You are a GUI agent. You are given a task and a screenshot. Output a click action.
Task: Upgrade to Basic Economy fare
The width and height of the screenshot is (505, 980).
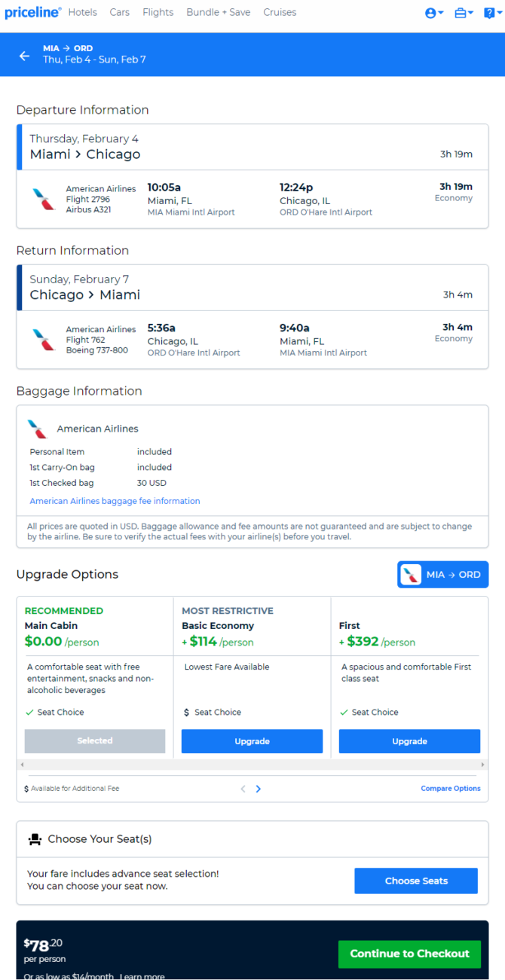point(252,741)
